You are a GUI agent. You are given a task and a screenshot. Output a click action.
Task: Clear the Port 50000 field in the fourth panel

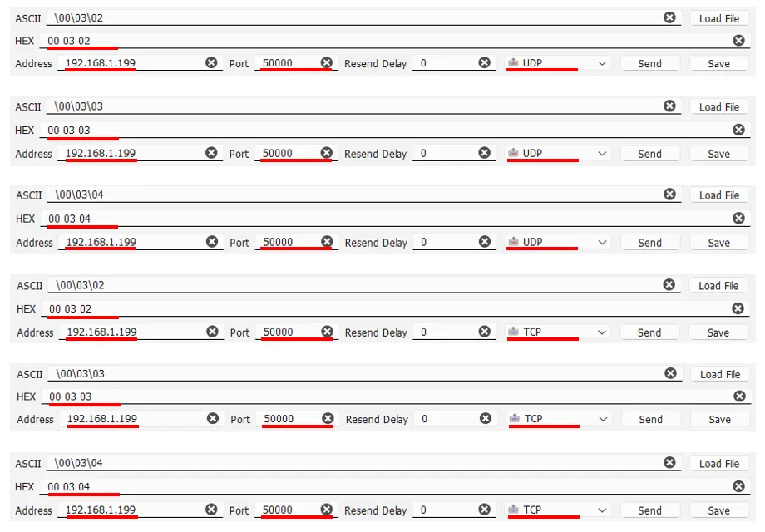coord(327,332)
